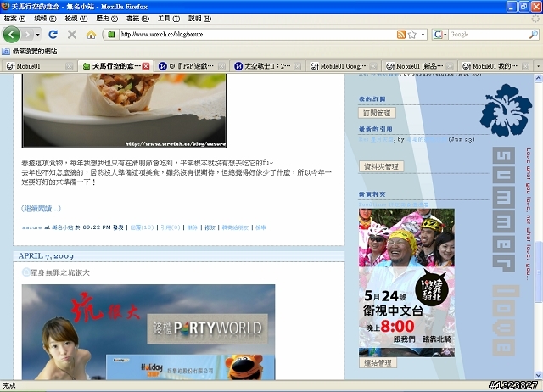
Task: Bookmark this page with the star icon
Action: coord(412,34)
